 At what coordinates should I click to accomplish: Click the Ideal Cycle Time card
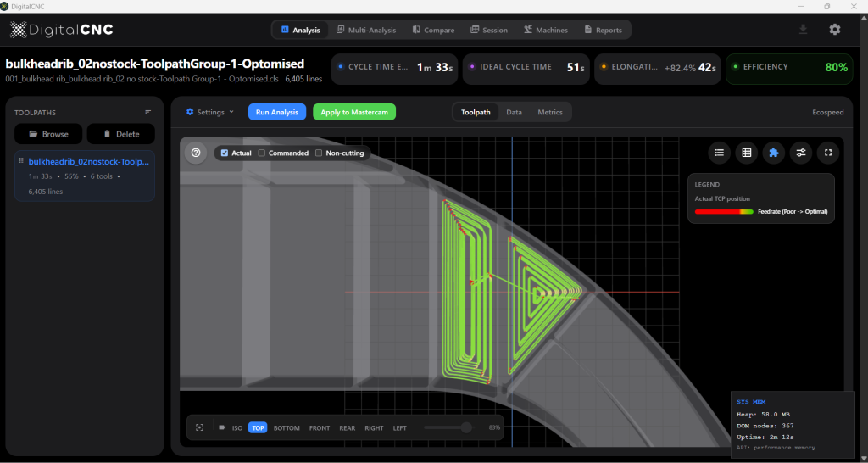tap(526, 69)
